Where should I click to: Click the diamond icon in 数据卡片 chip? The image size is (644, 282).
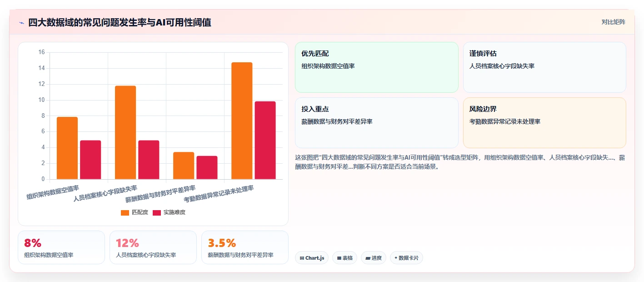(x=396, y=257)
